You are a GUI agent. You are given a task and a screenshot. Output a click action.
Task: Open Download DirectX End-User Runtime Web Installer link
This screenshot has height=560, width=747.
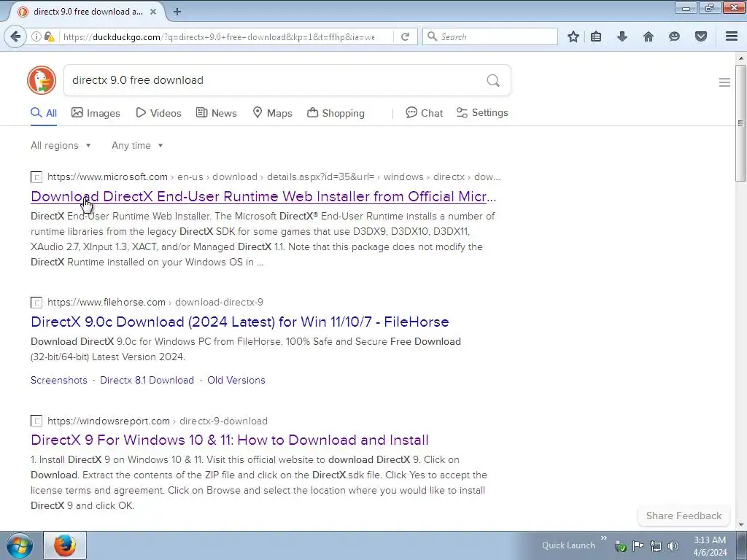(263, 196)
